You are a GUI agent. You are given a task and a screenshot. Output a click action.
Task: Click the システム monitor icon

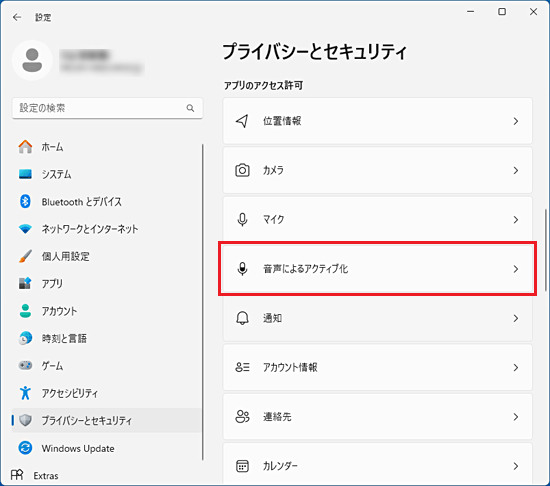[x=25, y=174]
